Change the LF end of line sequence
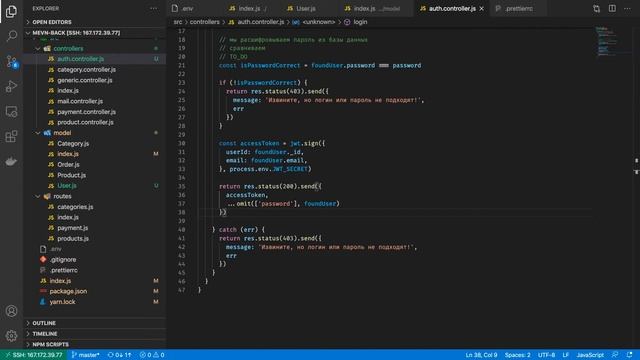 566,355
